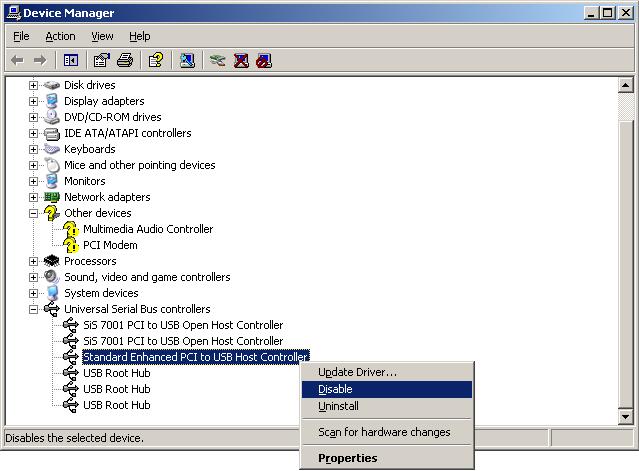Toggle the console tree pane icon

pos(71,61)
